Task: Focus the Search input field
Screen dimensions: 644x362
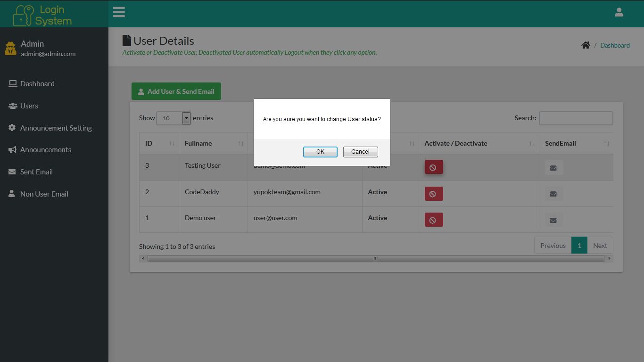Action: [576, 118]
